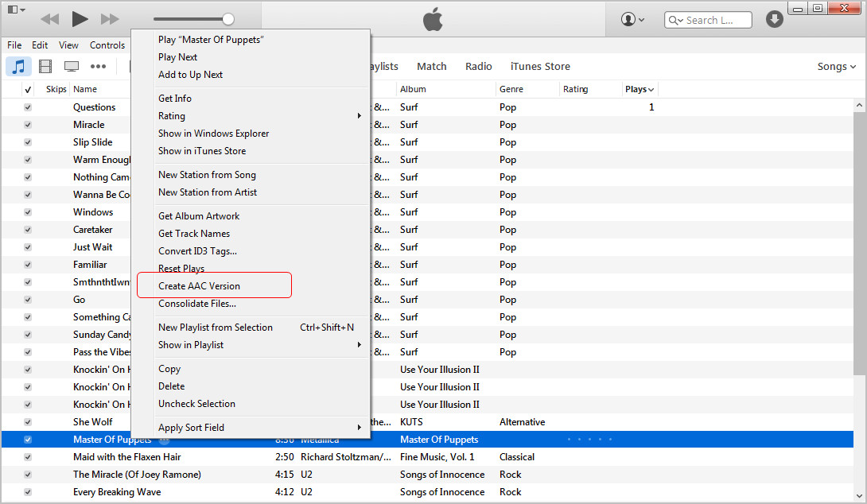Toggle the Slip Slide checkbox
This screenshot has height=504, width=867.
(x=28, y=142)
